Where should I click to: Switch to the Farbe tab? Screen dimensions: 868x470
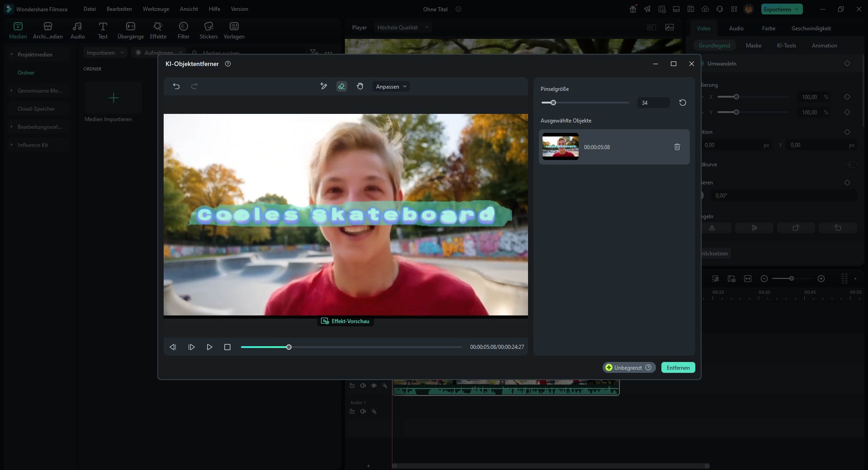tap(769, 28)
